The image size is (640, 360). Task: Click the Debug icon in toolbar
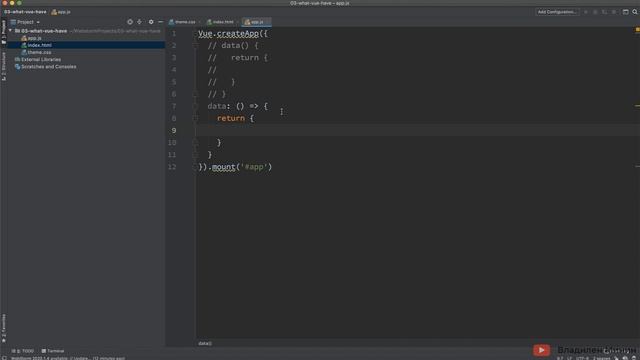[595, 12]
